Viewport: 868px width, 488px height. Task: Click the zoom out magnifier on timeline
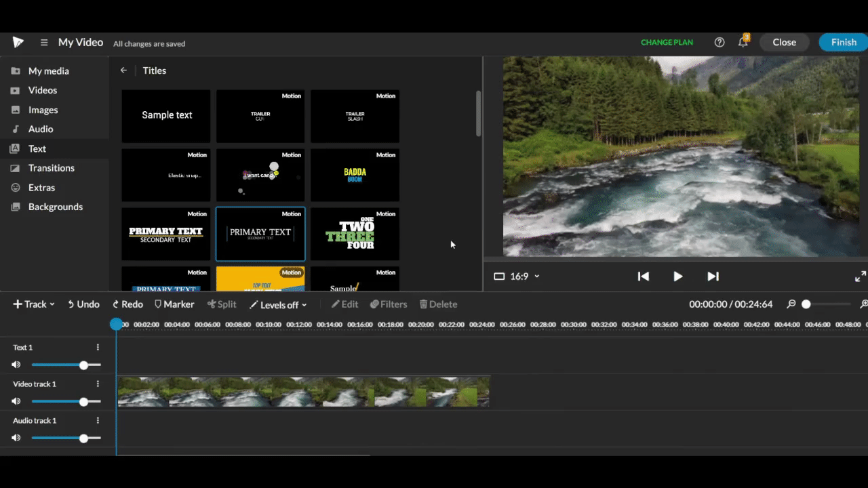click(x=791, y=304)
